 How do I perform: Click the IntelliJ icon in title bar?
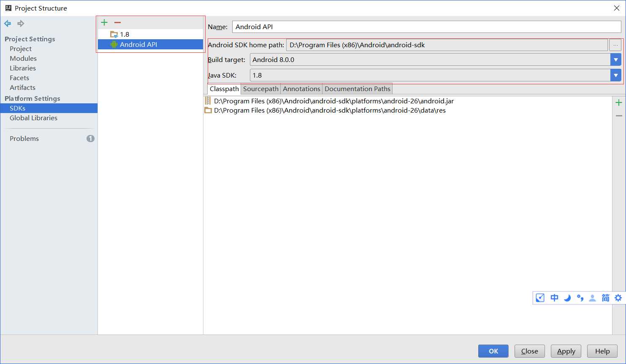pos(8,8)
